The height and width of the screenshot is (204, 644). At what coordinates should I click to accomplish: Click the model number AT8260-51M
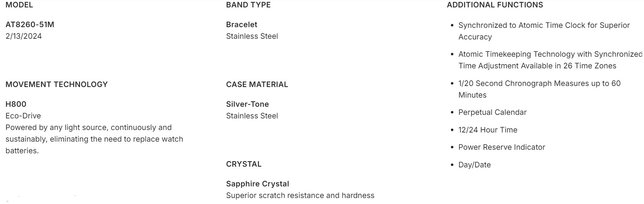click(x=30, y=25)
